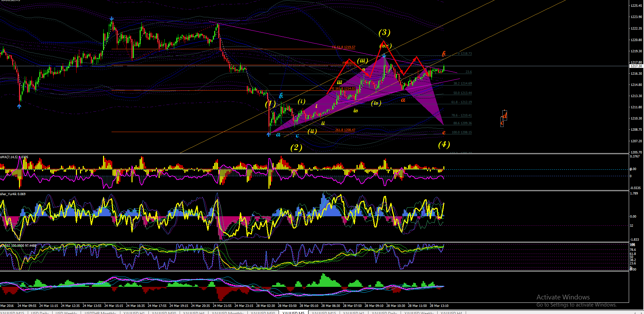The width and height of the screenshot is (644, 314).
Task: Select the blue up arrow beside blue wave a
Action: (269, 134)
